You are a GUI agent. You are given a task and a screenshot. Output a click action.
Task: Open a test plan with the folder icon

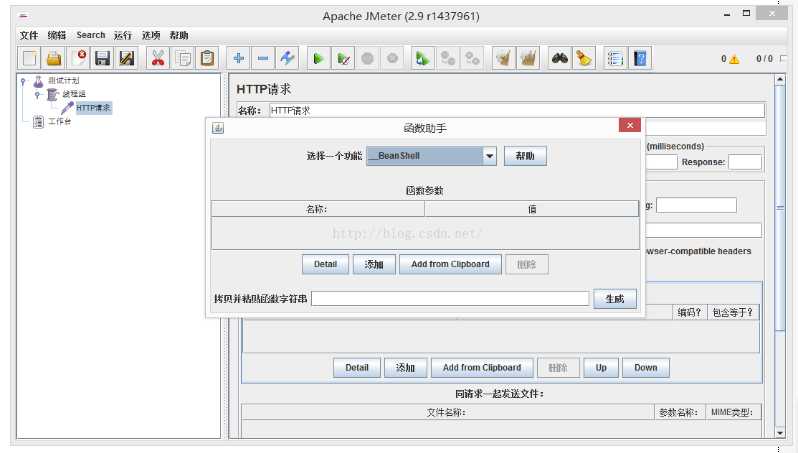coord(54,59)
